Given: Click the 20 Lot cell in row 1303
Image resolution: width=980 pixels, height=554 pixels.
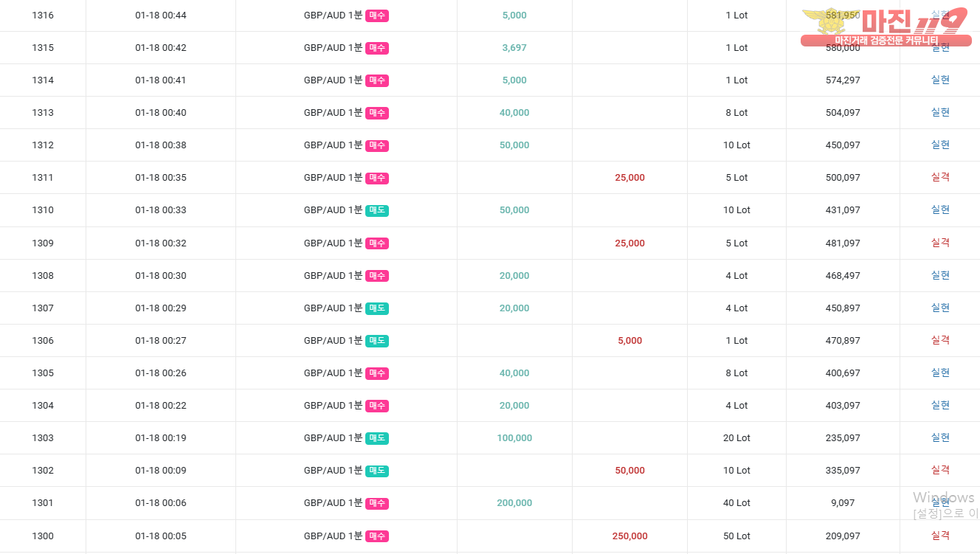Looking at the screenshot, I should [736, 438].
